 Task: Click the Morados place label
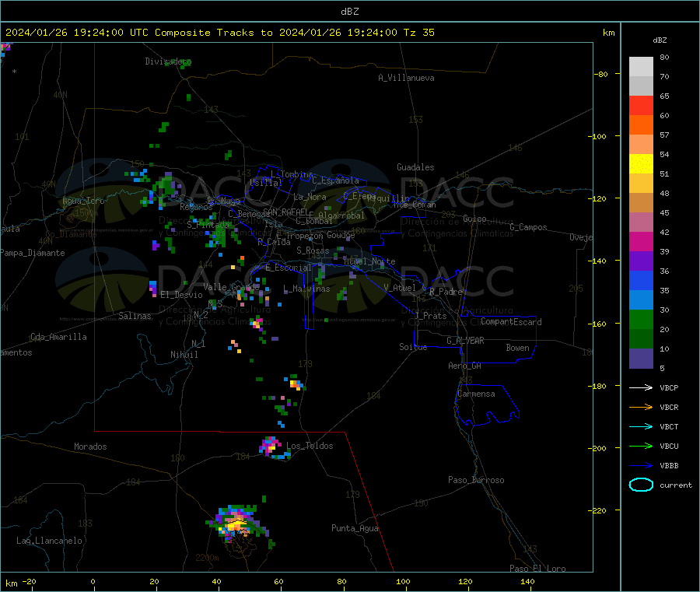[x=90, y=447]
